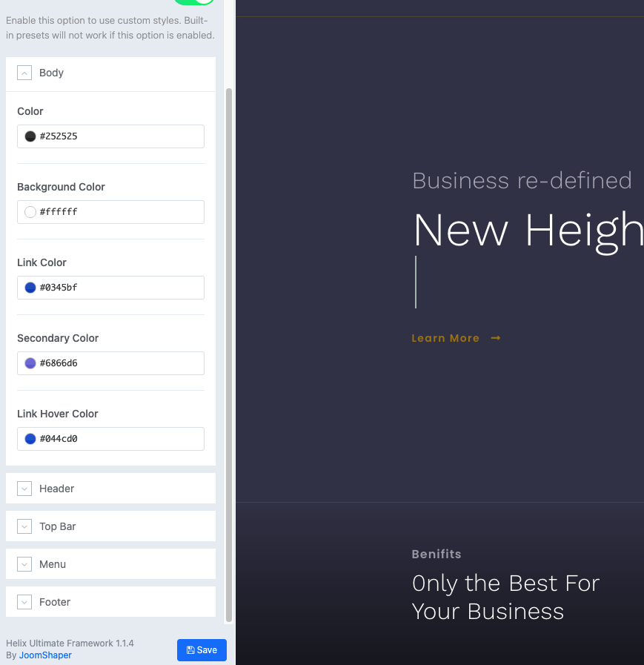644x665 pixels.
Task: Click the Header section title
Action: (x=57, y=489)
